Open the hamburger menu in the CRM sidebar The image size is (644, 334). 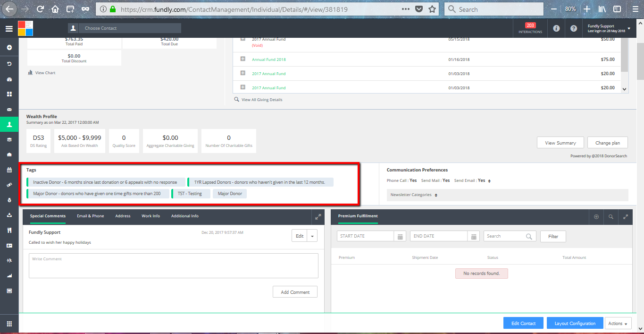tap(9, 28)
